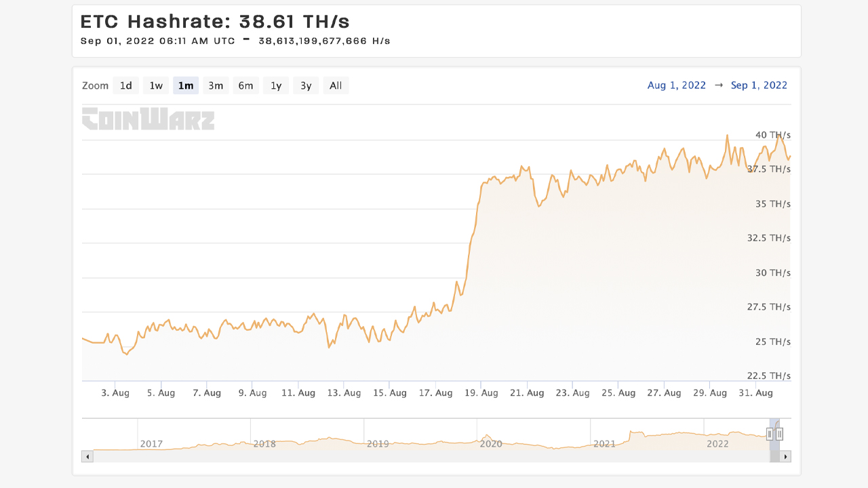
Task: Click the 30 TH/s axis label
Action: pyautogui.click(x=773, y=273)
